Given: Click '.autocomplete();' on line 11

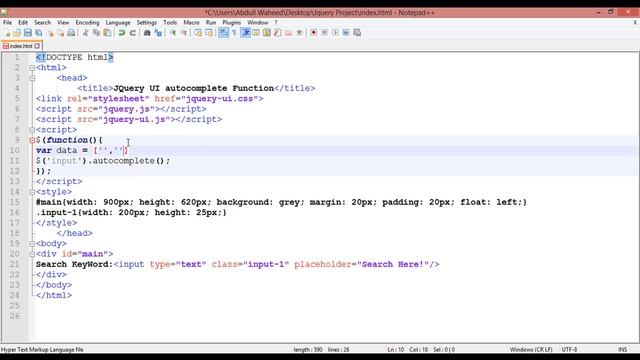Looking at the screenshot, I should pos(129,161).
